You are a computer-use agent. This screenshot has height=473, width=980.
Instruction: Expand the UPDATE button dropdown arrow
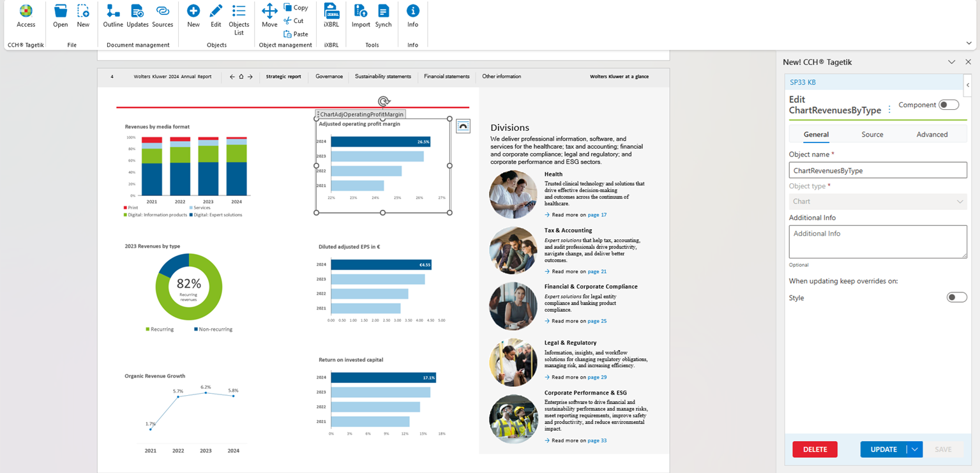click(x=915, y=449)
